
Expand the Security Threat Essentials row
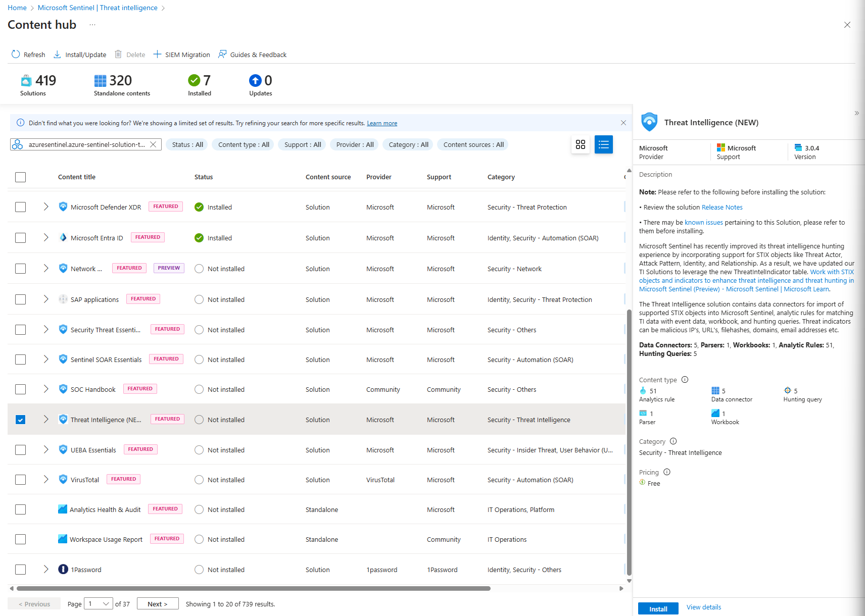[x=46, y=329]
